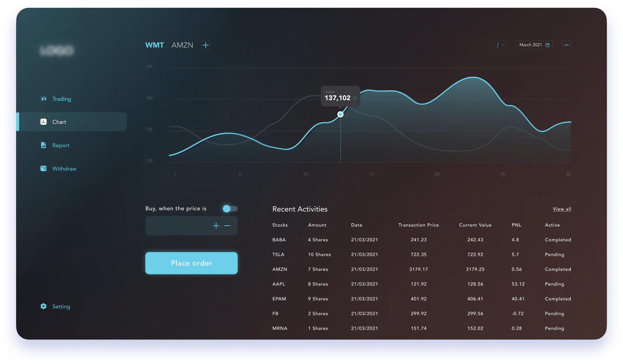623x364 pixels.
Task: Click the Place order button
Action: pyautogui.click(x=191, y=263)
